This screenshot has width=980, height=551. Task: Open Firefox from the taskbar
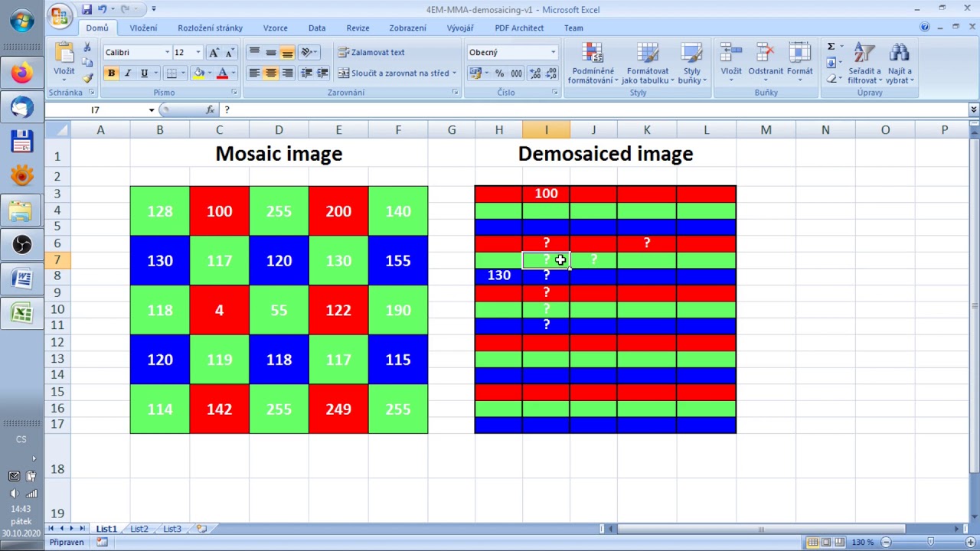coord(21,73)
